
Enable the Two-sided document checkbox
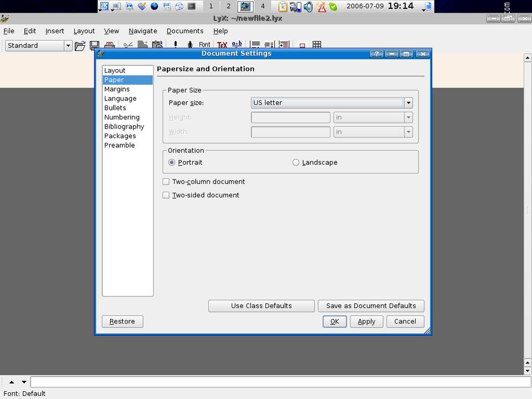pyautogui.click(x=166, y=195)
